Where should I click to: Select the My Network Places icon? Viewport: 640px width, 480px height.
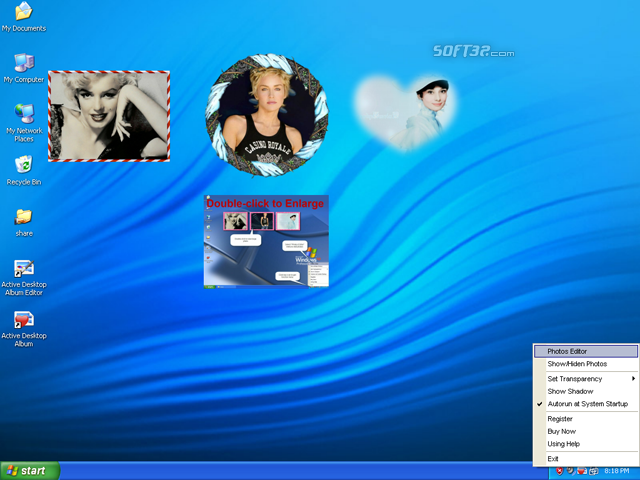(24, 123)
